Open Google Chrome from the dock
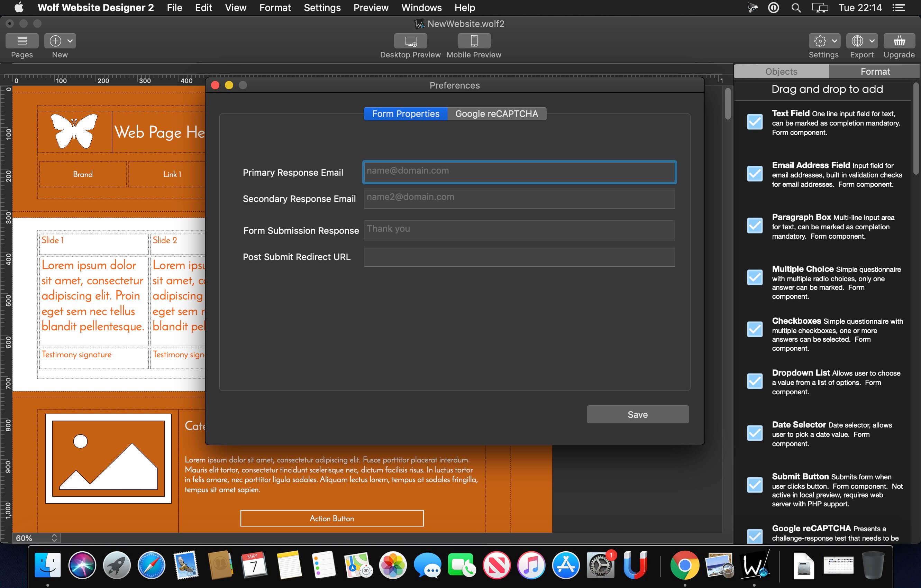Viewport: 921px width, 588px height. (x=684, y=565)
